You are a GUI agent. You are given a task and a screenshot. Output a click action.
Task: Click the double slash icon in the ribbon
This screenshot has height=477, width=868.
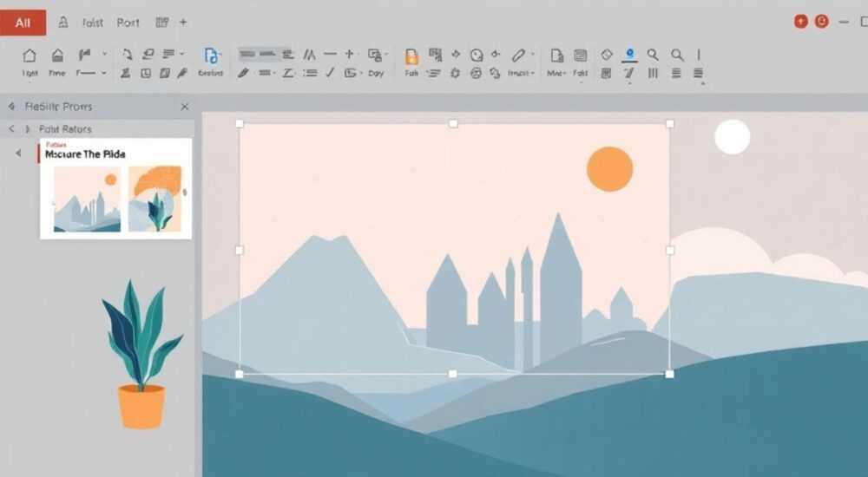tap(309, 55)
